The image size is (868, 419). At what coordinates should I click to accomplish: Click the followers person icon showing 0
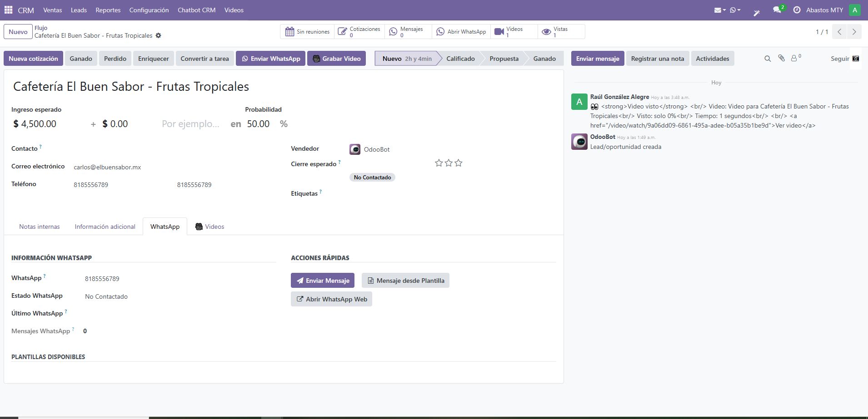click(x=794, y=58)
